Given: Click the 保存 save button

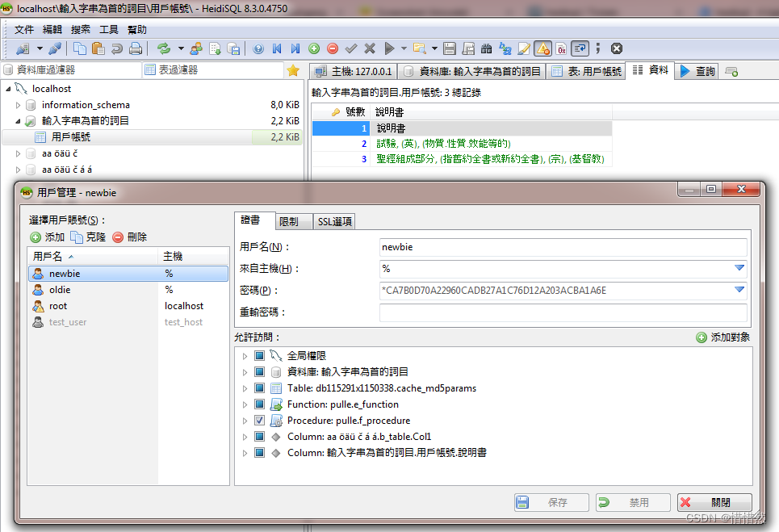Looking at the screenshot, I should pyautogui.click(x=551, y=503).
